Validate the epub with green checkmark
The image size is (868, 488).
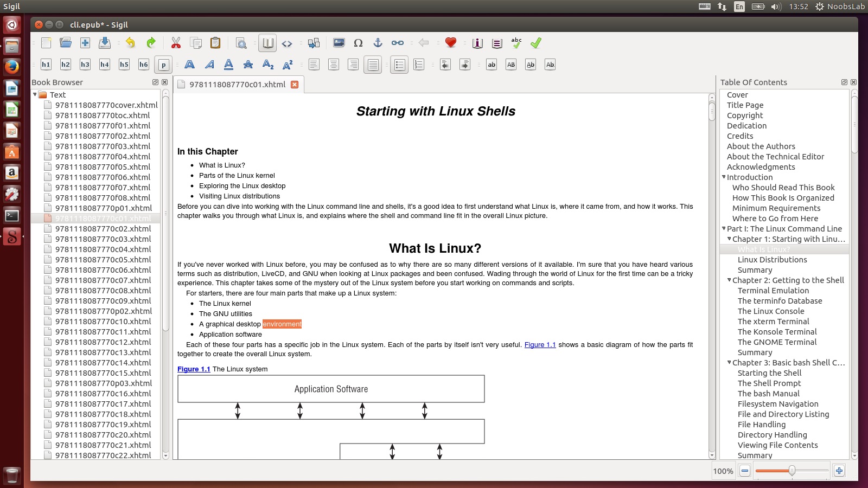click(536, 43)
